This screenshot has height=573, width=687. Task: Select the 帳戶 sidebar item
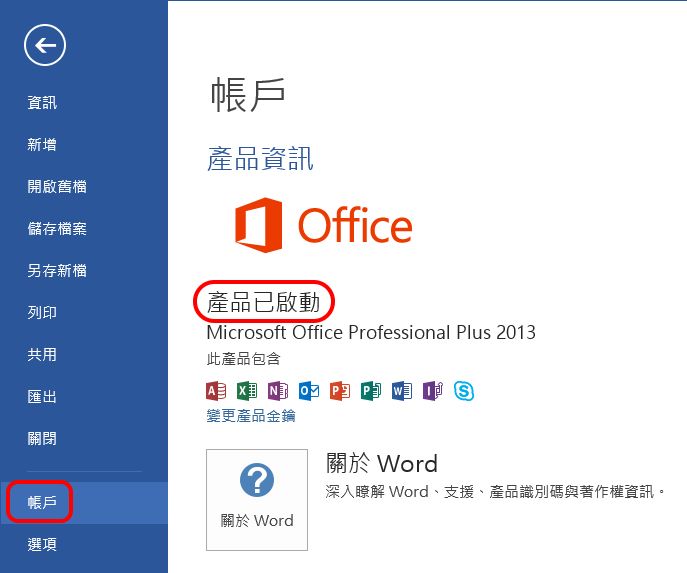[84, 502]
